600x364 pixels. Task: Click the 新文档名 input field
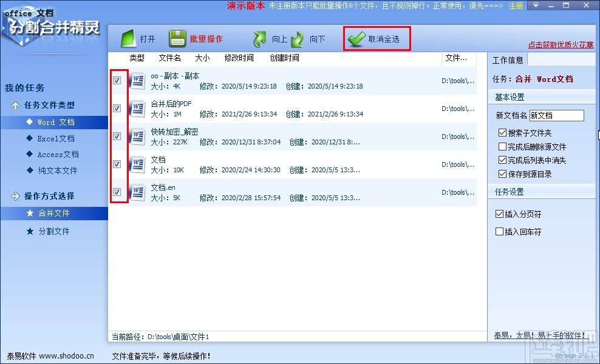pos(557,115)
